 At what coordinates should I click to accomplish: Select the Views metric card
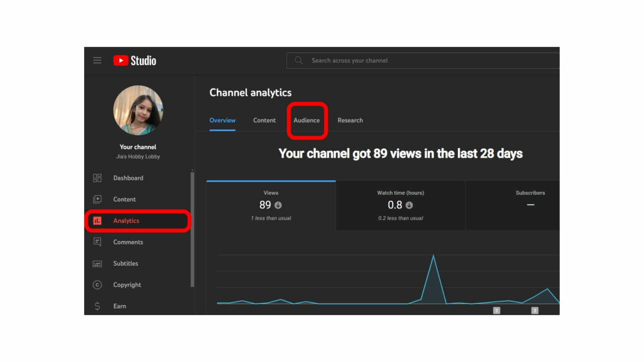[271, 205]
